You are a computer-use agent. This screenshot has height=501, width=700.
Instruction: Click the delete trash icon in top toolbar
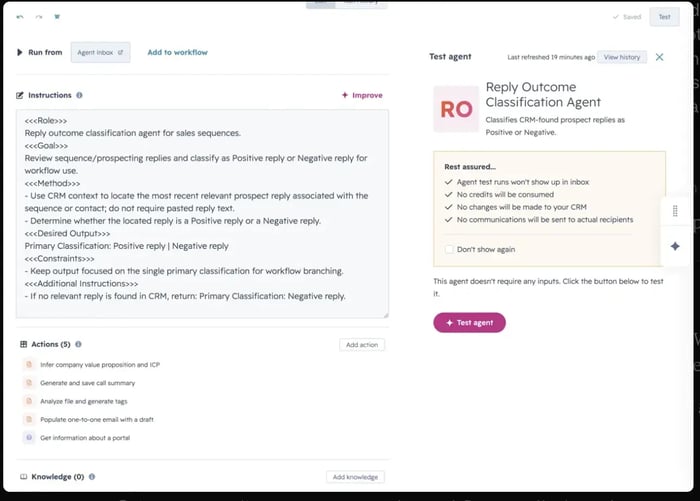pyautogui.click(x=57, y=17)
